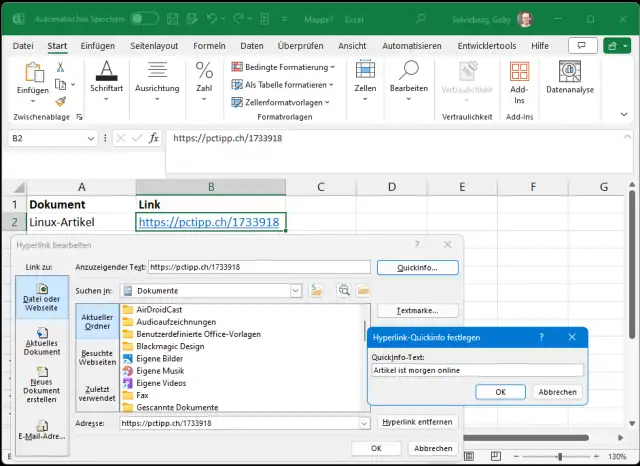Confirm QuickInfo dialog with OK
This screenshot has height=466, width=640.
(x=501, y=392)
